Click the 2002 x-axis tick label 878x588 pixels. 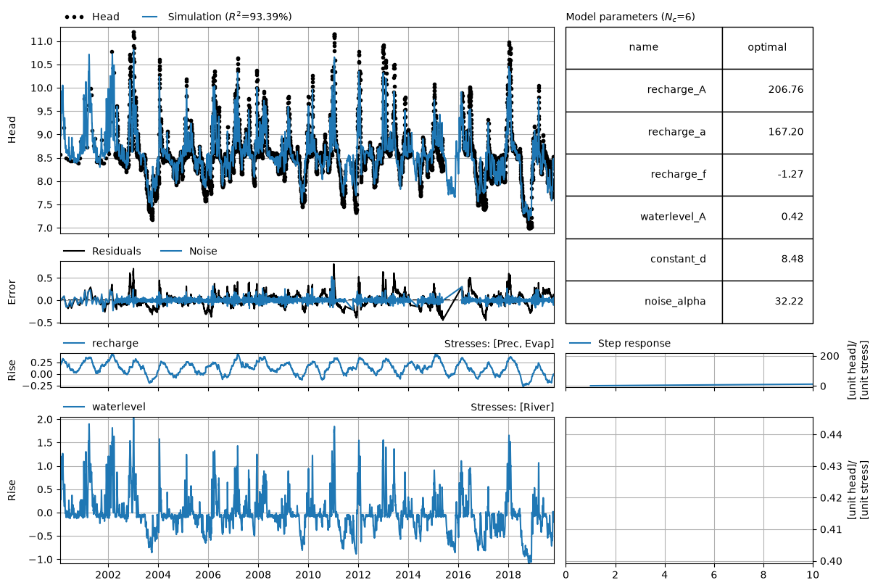[108, 574]
